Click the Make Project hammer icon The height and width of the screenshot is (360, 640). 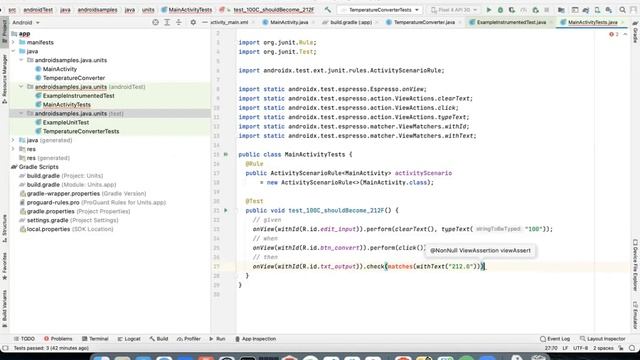click(328, 10)
